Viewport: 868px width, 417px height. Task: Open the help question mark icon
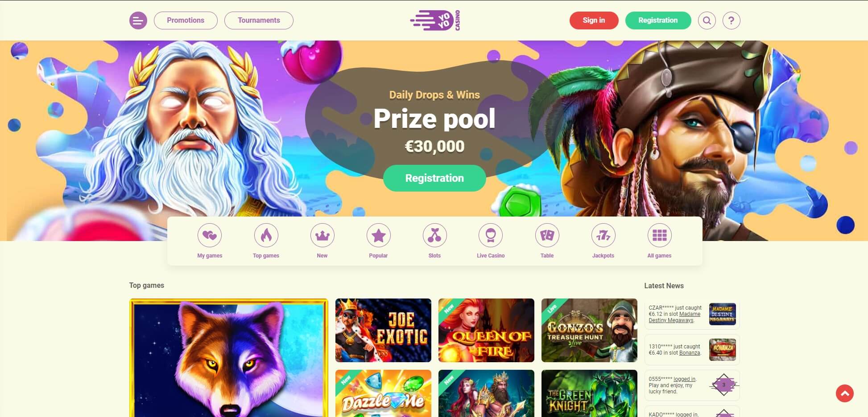click(x=732, y=20)
